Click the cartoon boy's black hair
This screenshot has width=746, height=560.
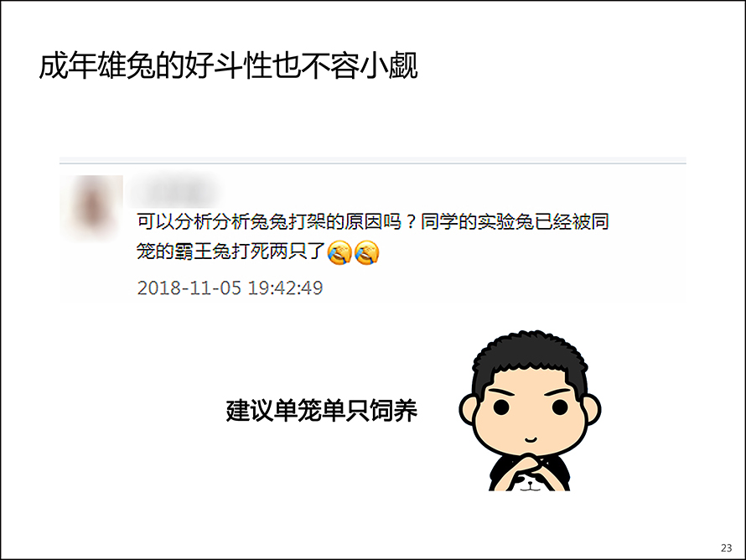click(x=530, y=361)
